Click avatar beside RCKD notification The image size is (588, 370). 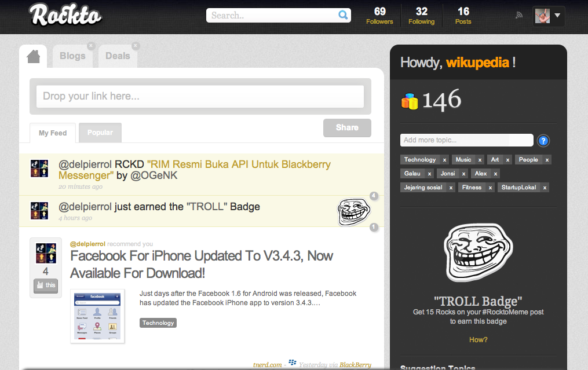pos(39,168)
